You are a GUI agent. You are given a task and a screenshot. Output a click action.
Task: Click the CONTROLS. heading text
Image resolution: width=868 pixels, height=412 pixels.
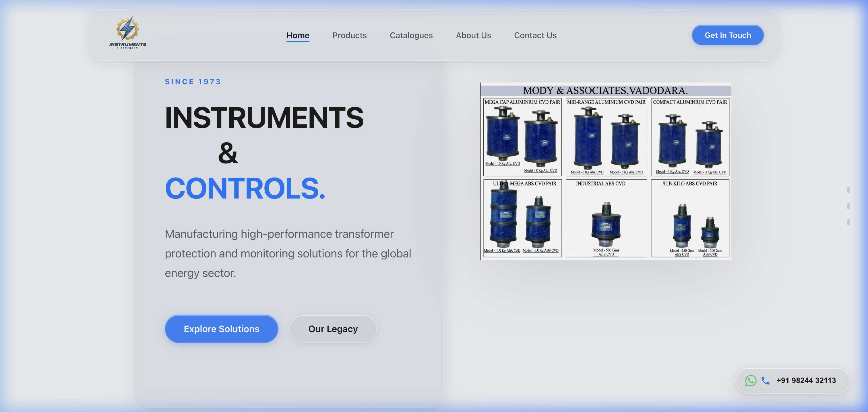tap(245, 188)
